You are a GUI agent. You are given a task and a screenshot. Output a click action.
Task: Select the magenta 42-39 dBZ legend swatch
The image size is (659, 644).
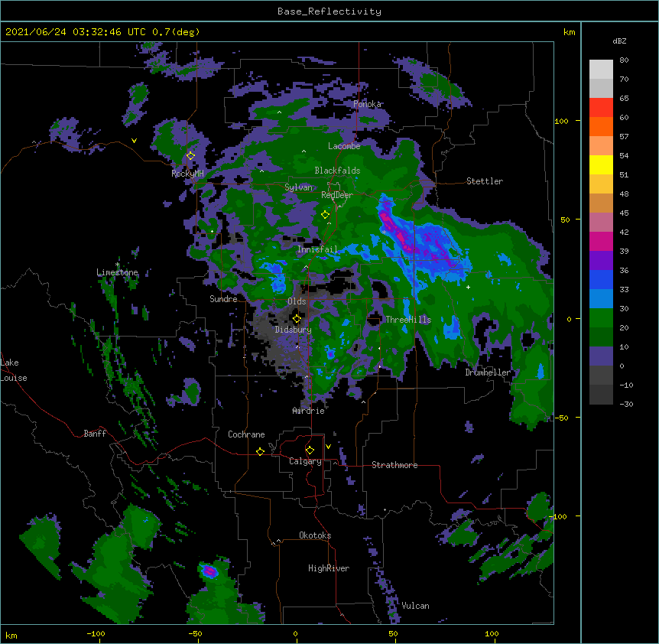601,241
